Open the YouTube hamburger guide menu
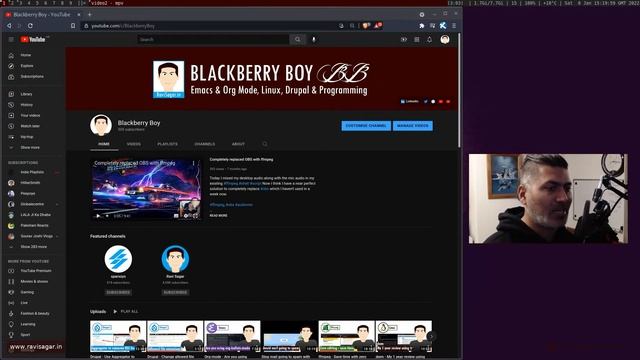Image resolution: width=640 pixels, height=360 pixels. (11, 40)
